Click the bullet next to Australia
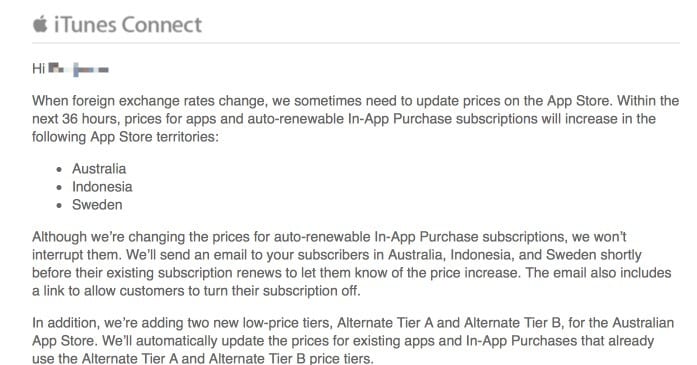 click(x=60, y=169)
